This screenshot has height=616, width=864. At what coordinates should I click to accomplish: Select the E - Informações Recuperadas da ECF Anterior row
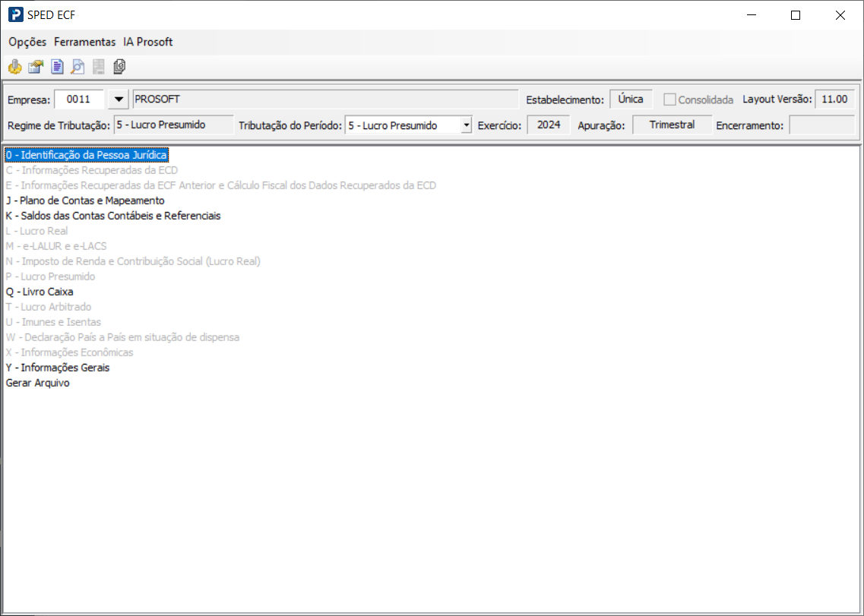pos(221,185)
